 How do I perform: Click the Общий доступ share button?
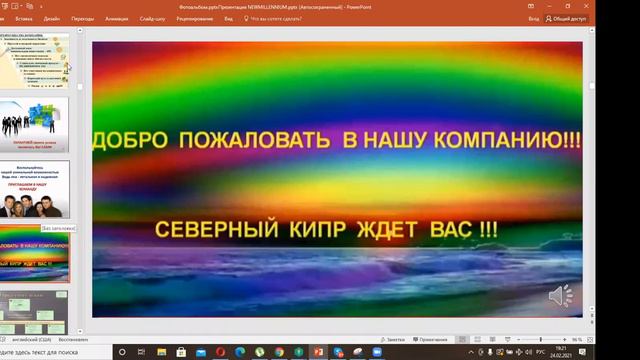tap(566, 19)
